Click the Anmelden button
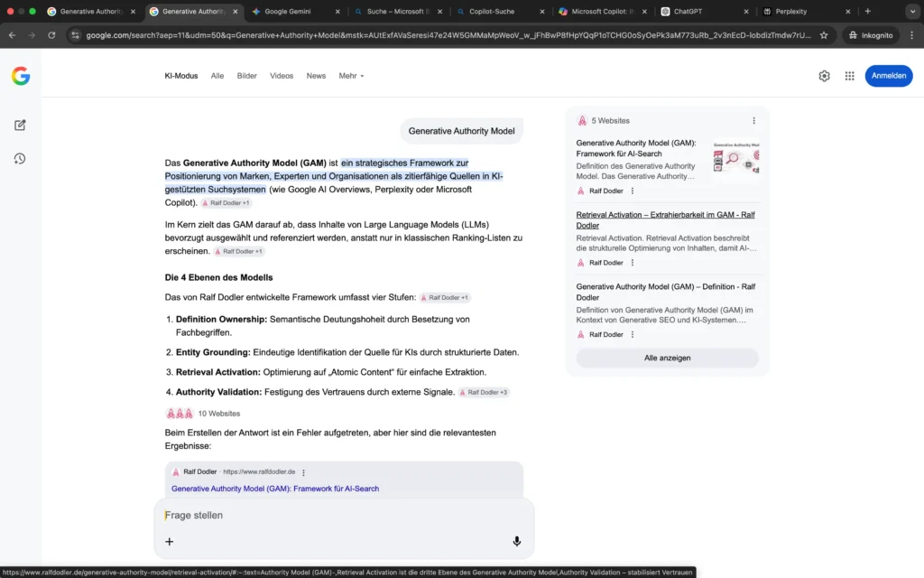Screen dimensions: 924x578 pyautogui.click(x=889, y=76)
